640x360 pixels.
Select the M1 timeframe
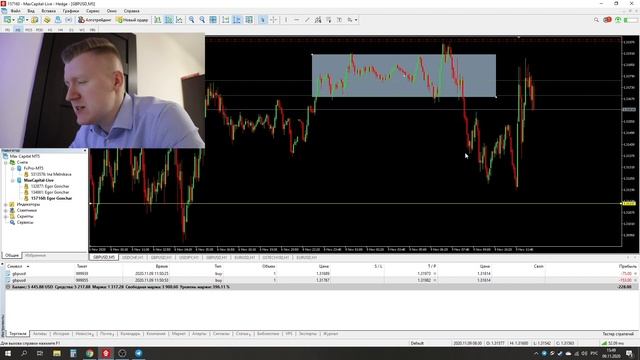click(x=7, y=30)
